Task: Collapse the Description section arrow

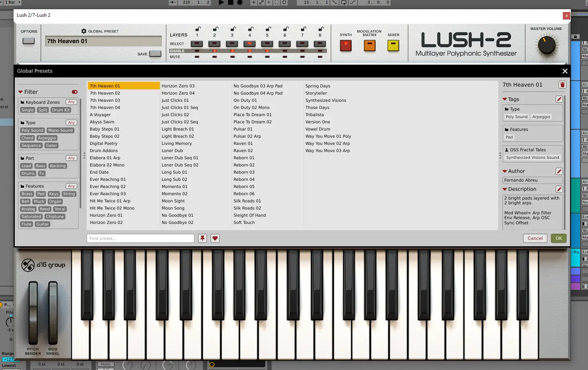Action: [505, 189]
